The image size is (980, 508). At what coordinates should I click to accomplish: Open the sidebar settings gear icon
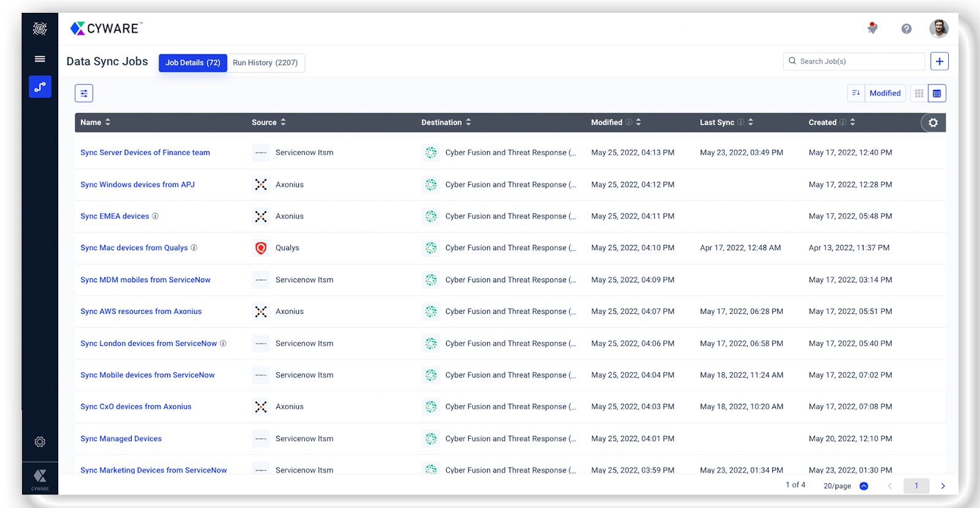[40, 442]
